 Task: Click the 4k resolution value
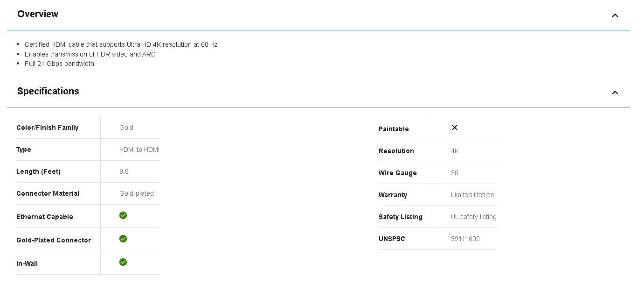click(x=454, y=151)
